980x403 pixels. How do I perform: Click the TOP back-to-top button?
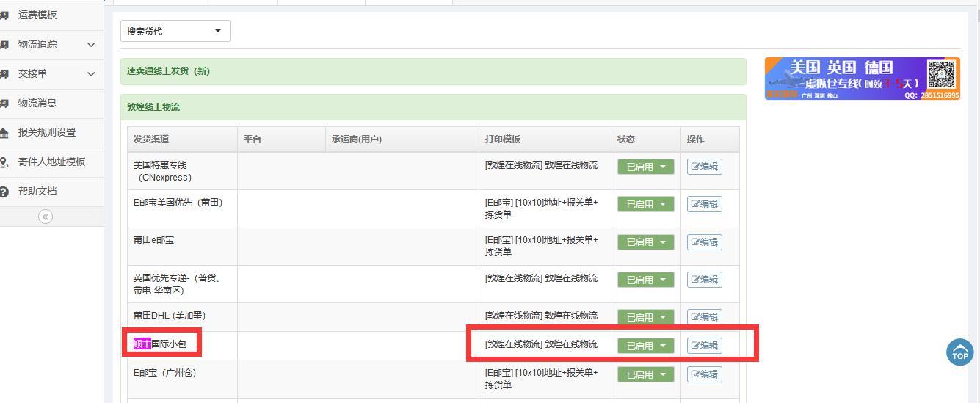pos(959,352)
